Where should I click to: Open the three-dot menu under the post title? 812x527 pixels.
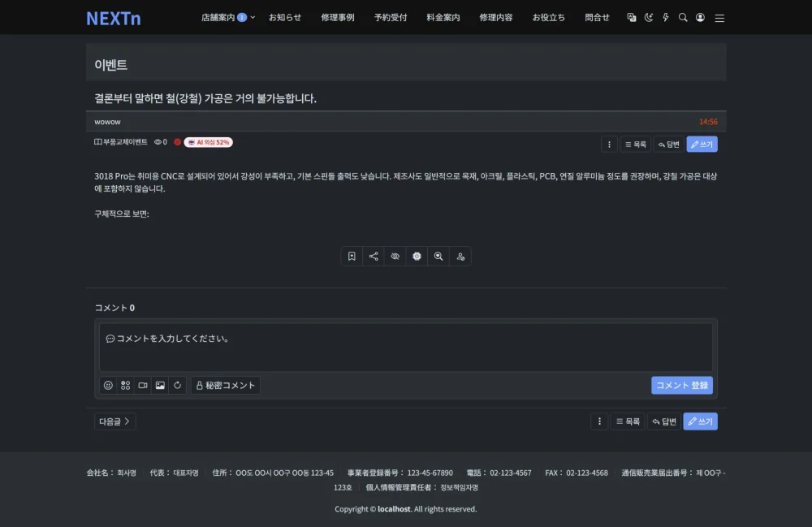tap(609, 145)
